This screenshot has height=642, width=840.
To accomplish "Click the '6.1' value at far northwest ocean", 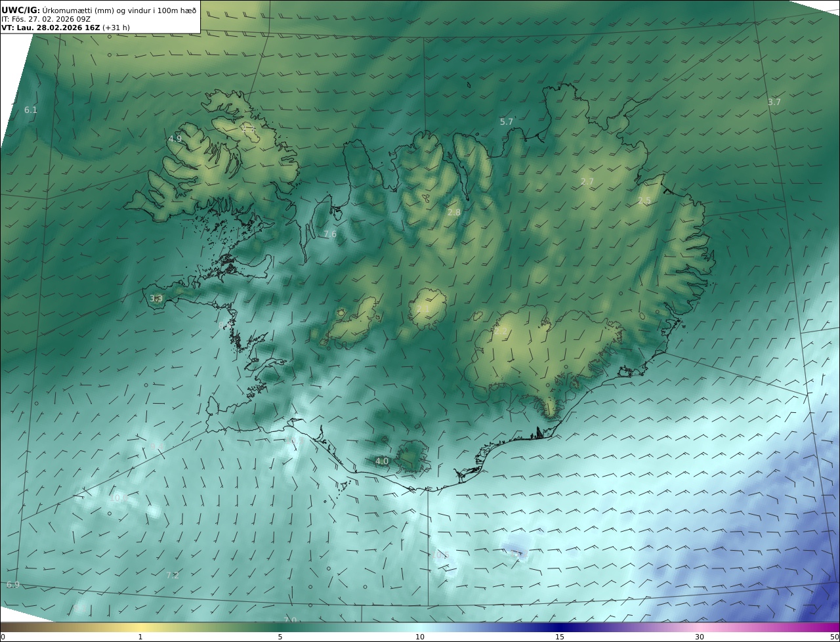I will pos(31,110).
